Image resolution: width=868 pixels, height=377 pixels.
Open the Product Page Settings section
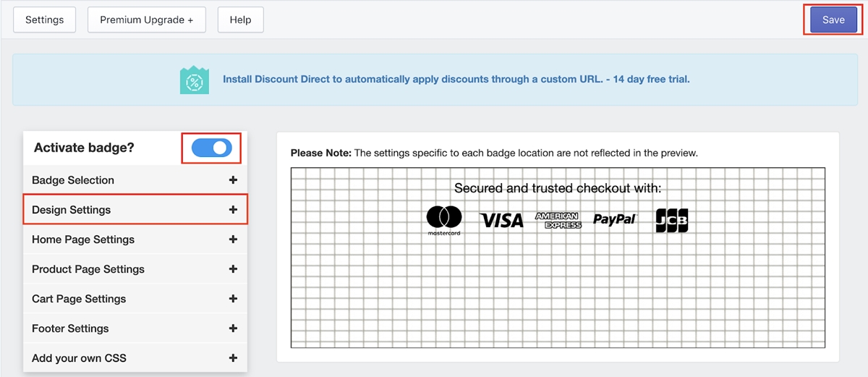88,269
